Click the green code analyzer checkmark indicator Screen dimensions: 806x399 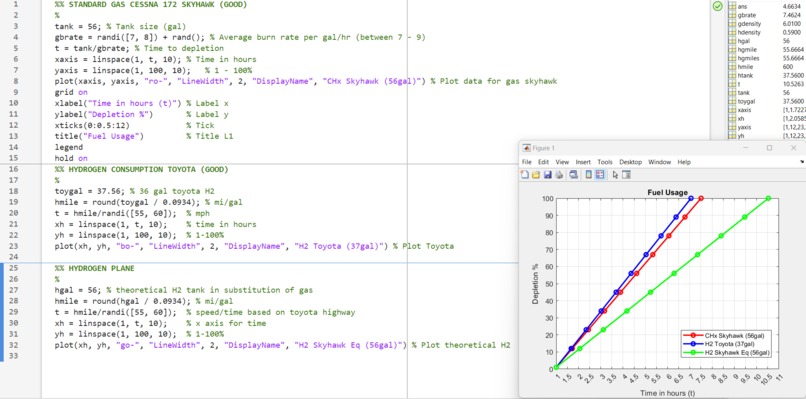pos(718,7)
